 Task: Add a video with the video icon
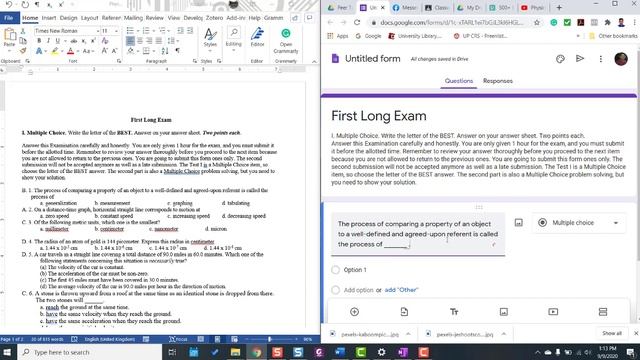pyautogui.click(x=553, y=312)
